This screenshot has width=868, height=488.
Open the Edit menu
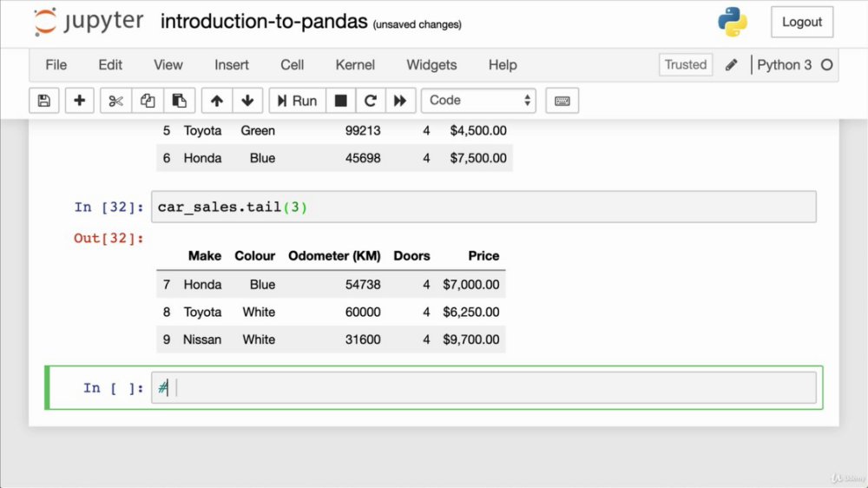point(110,65)
